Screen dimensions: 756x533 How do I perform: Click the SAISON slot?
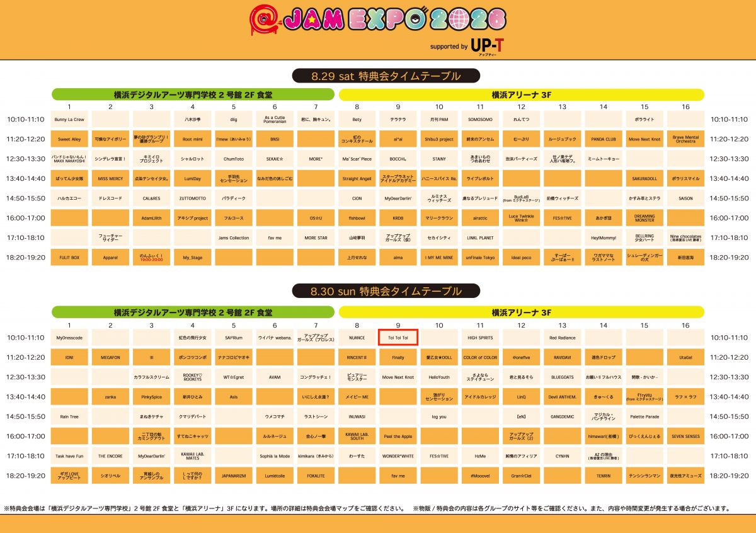click(685, 198)
